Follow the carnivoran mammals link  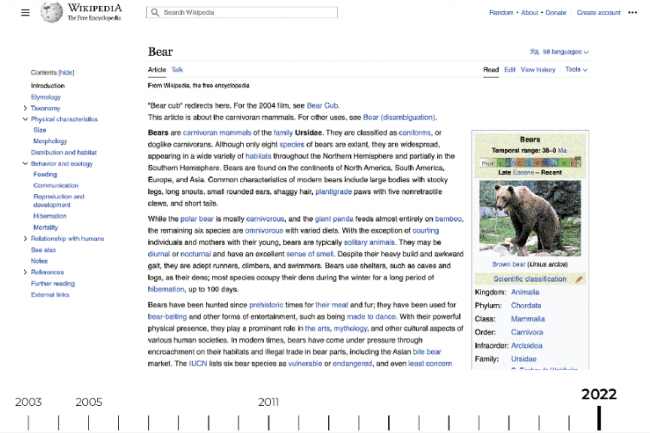(x=217, y=133)
